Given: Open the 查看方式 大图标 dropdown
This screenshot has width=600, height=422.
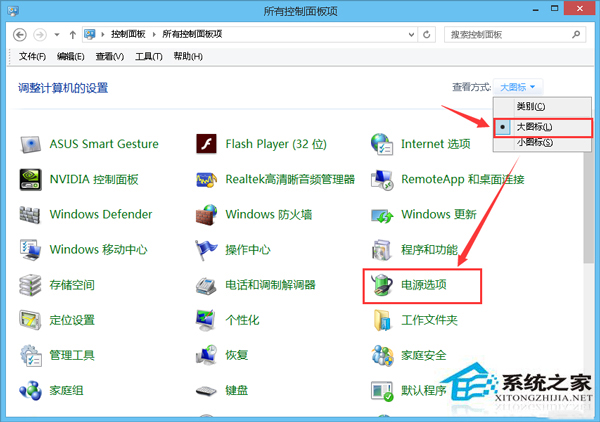Looking at the screenshot, I should click(518, 87).
